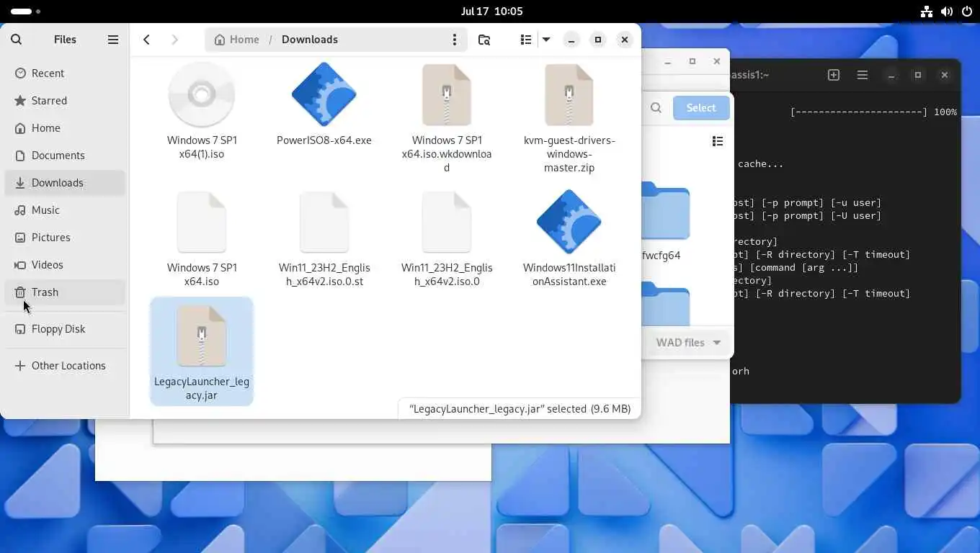
Task: Open Music in the sidebar
Action: tap(65, 210)
